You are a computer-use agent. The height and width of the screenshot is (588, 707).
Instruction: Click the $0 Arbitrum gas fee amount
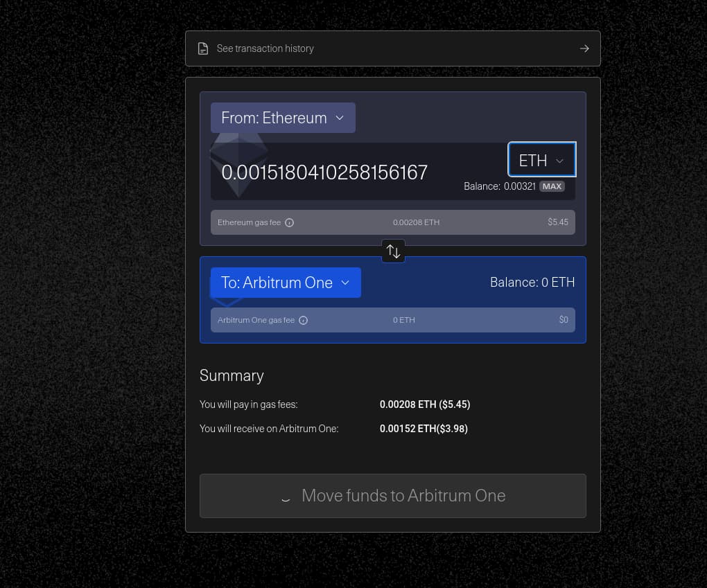[x=564, y=320]
